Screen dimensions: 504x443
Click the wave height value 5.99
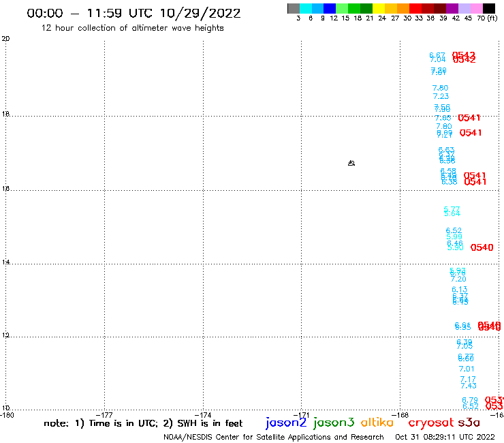tap(454, 237)
